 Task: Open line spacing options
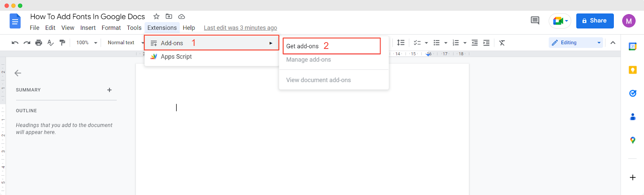pos(401,43)
